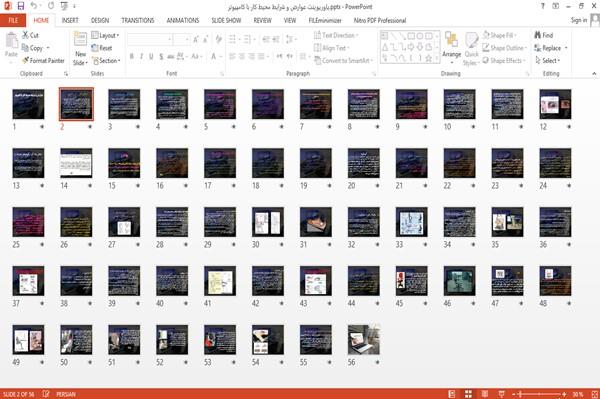Open the REVIEW tab
600x399 pixels.
(x=262, y=20)
